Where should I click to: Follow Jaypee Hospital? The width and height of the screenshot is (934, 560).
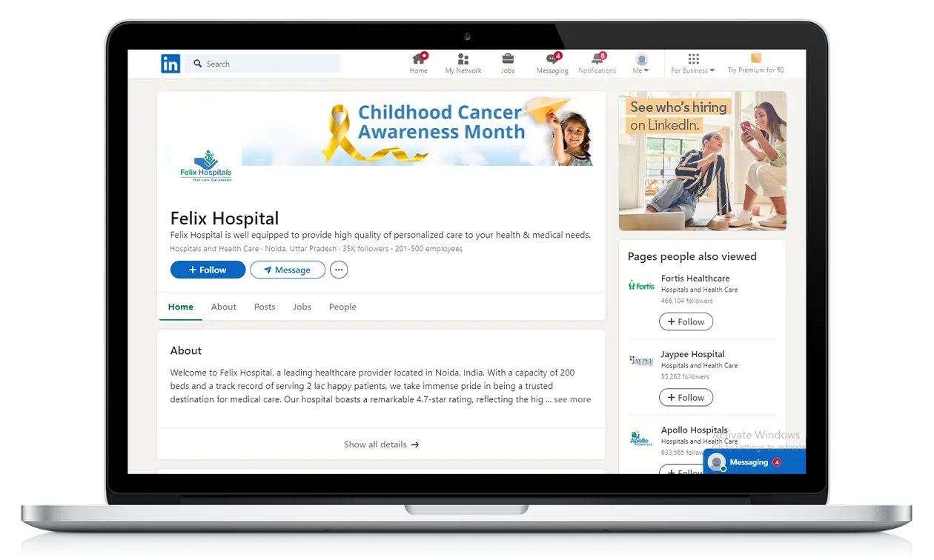pos(686,397)
